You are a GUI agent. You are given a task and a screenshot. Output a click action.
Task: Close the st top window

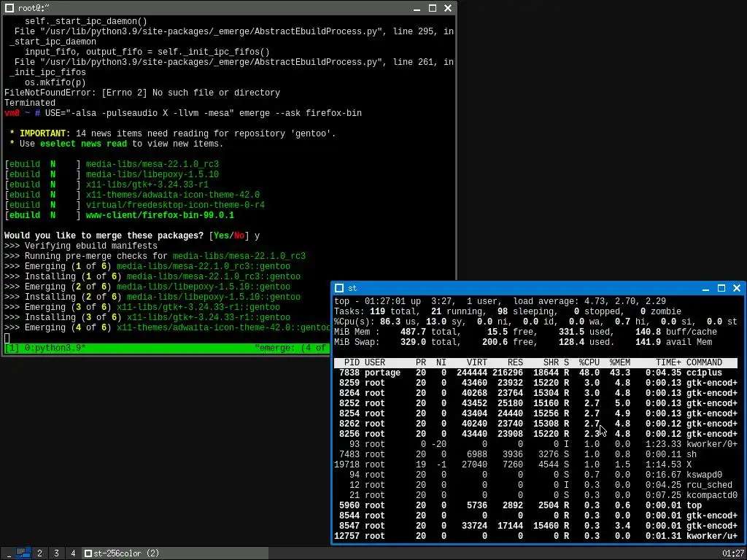(x=737, y=288)
